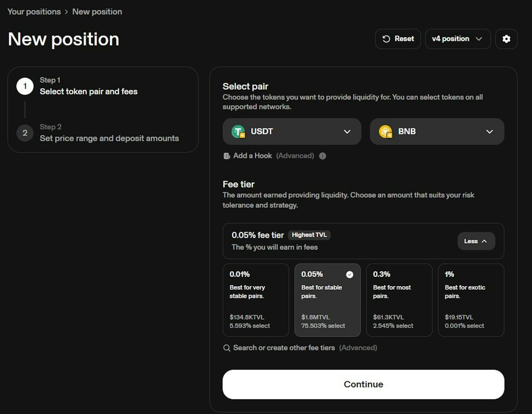Click the Highest TVL badge
The height and width of the screenshot is (414, 532).
pos(309,235)
